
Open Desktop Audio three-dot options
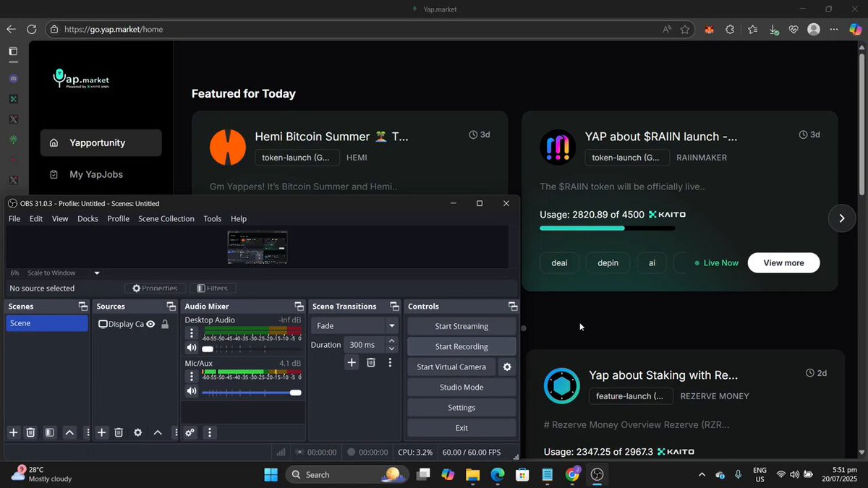[x=192, y=333]
